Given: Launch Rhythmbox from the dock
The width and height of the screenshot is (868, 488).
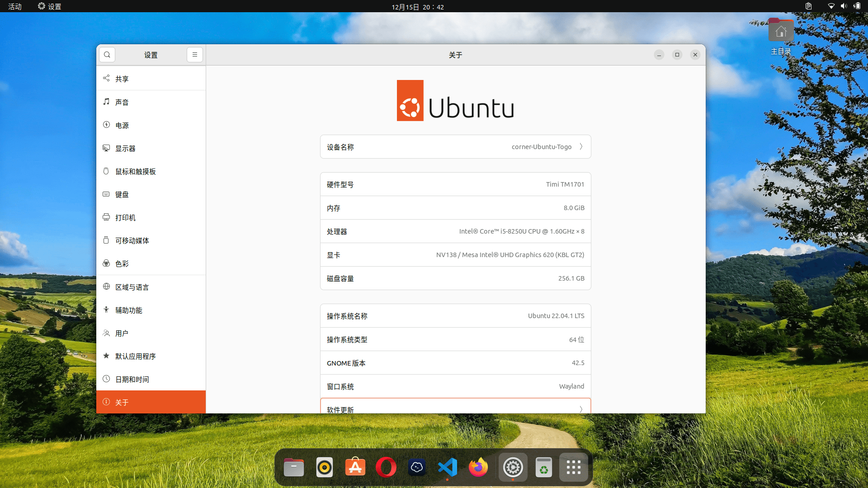Looking at the screenshot, I should [325, 468].
